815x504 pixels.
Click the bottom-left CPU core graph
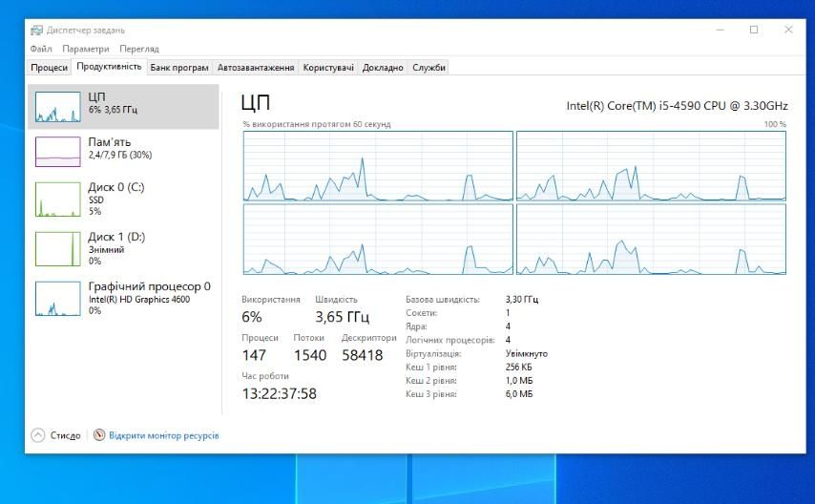coord(378,240)
